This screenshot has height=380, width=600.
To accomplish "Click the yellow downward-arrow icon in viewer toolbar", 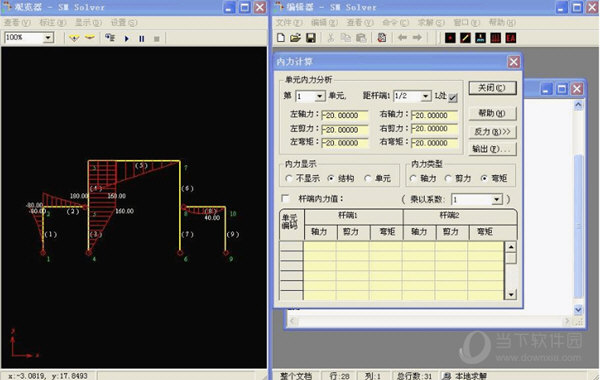I will (x=74, y=38).
